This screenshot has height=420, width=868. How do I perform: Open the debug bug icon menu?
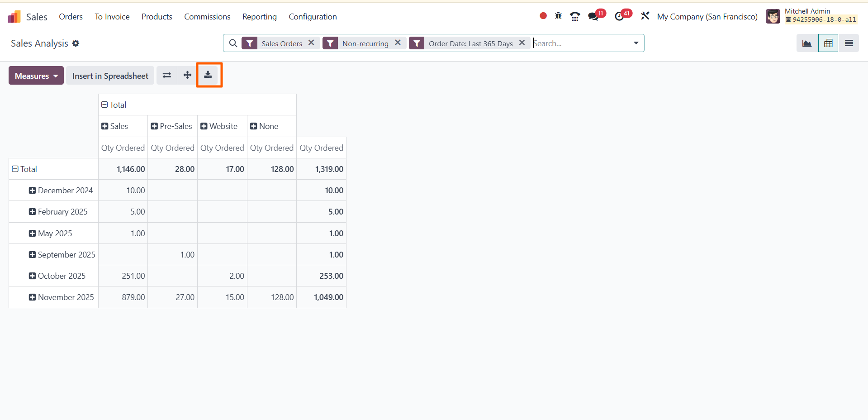(x=558, y=16)
